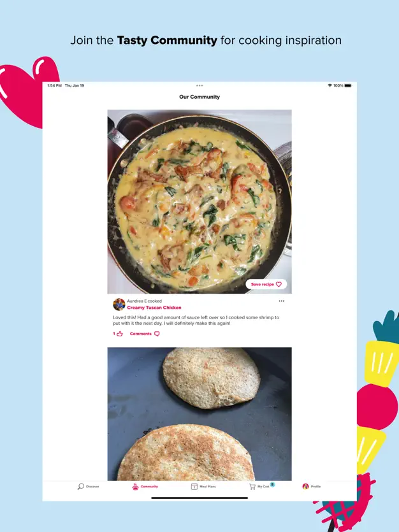Open the Creamy Tuscan Chicken recipe link
This screenshot has height=532, width=399.
[x=154, y=308]
